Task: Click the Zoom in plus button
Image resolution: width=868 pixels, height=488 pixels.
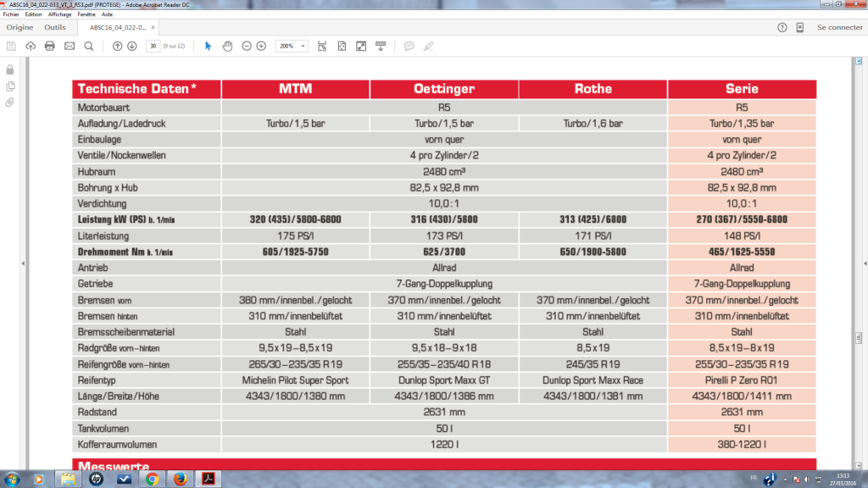Action: coord(261,46)
